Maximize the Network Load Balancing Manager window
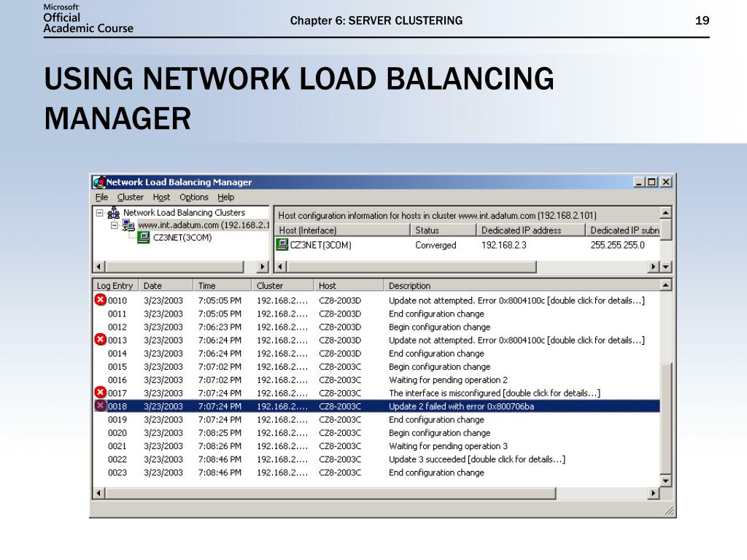Image resolution: width=747 pixels, height=560 pixels. click(651, 182)
